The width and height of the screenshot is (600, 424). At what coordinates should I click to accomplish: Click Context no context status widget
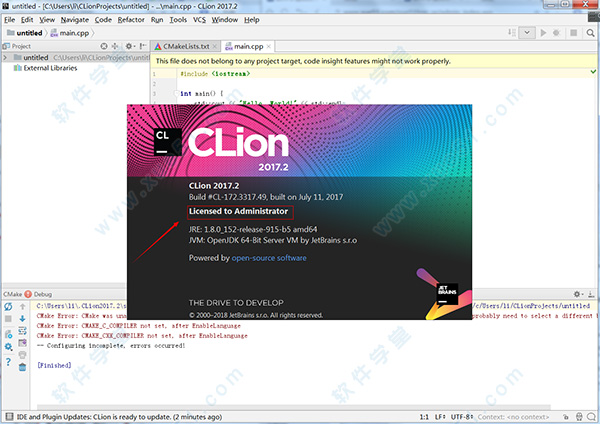coord(513,417)
